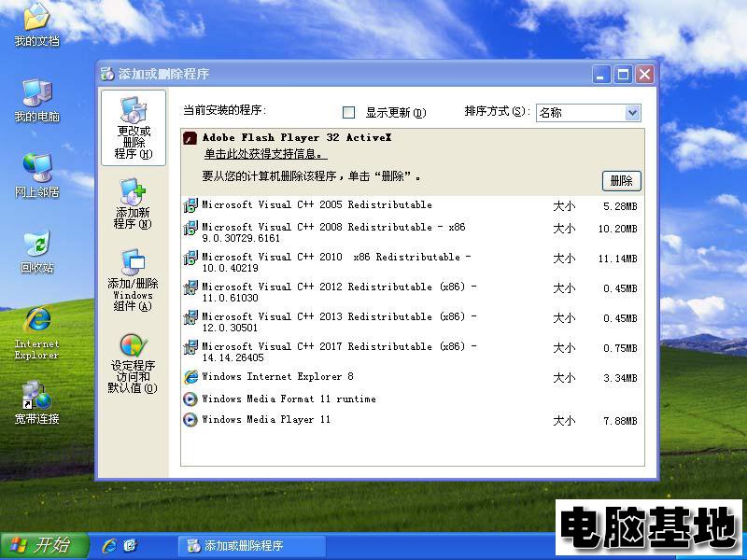This screenshot has height=560, width=747.
Task: Click the 5.28MB size value
Action: 620,206
